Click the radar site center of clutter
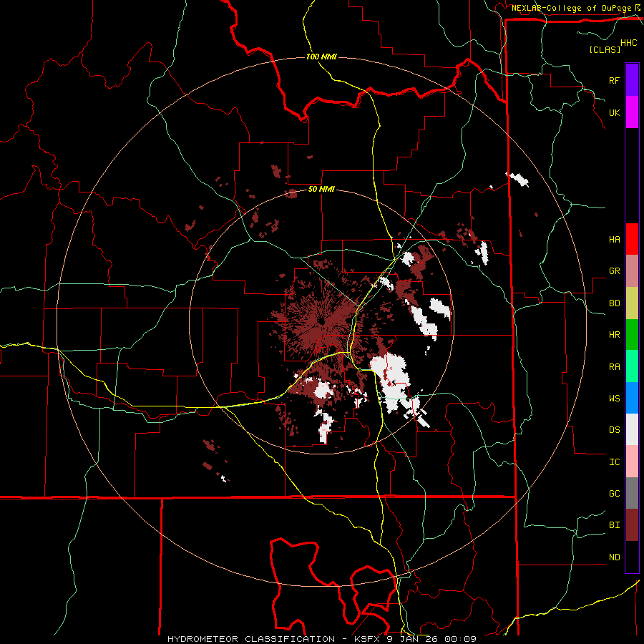This screenshot has width=644, height=644. coord(321,321)
